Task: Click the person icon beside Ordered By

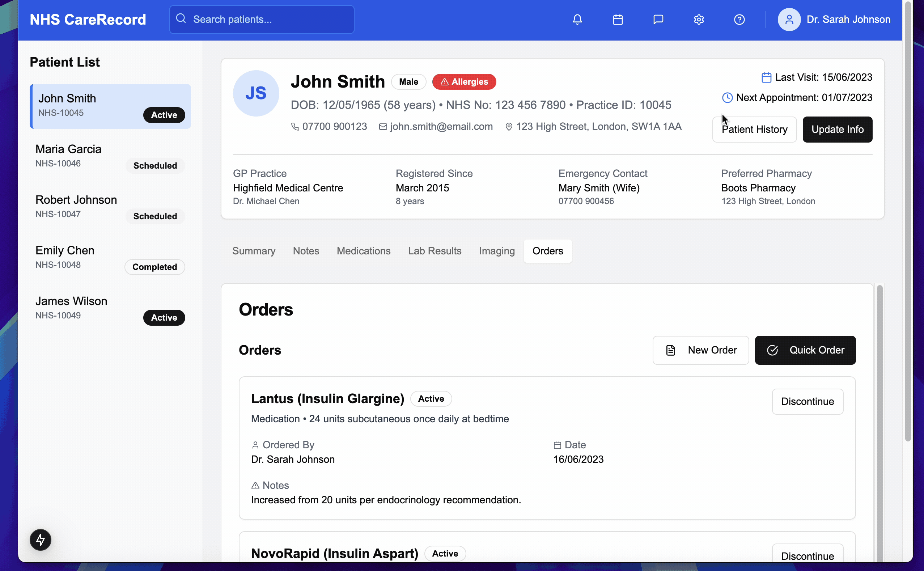Action: (x=255, y=445)
